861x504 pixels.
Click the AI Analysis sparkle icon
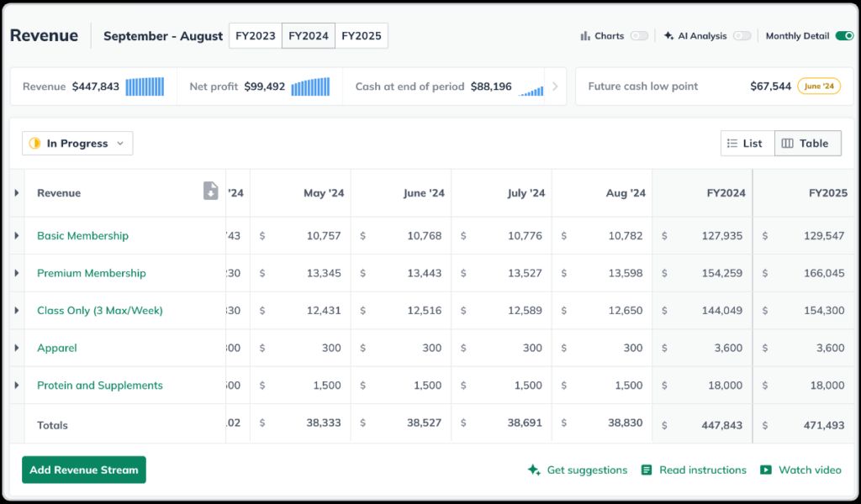coord(668,36)
